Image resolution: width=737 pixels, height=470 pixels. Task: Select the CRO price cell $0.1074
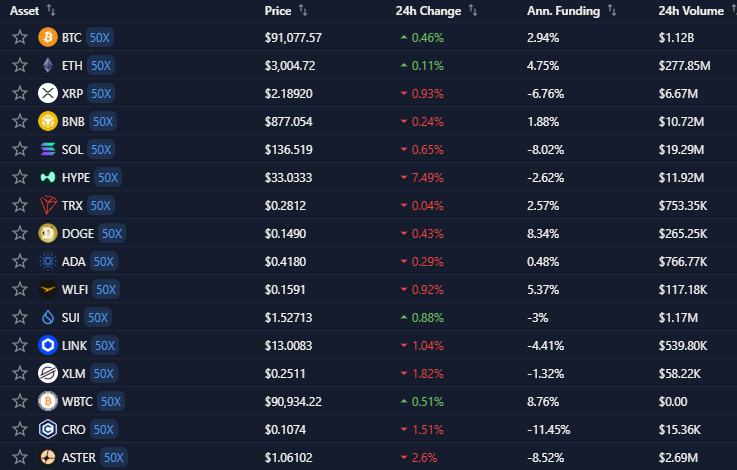click(x=286, y=429)
